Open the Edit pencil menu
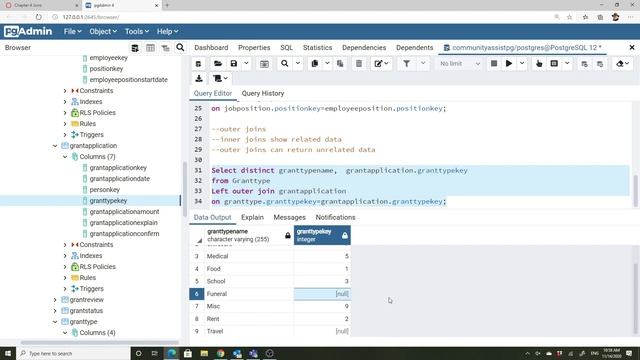The image size is (640, 360). coord(381,64)
